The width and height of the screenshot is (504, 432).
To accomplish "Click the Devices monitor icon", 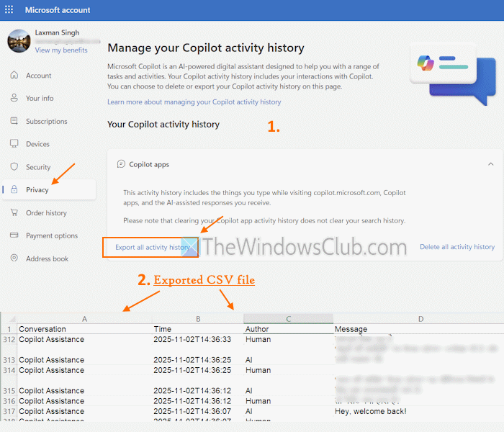I will pos(14,143).
